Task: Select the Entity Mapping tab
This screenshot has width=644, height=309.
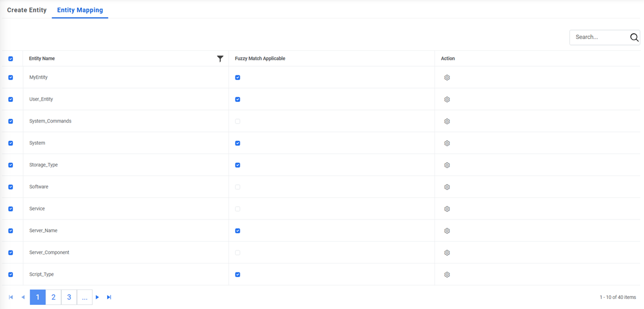Action: click(x=80, y=10)
